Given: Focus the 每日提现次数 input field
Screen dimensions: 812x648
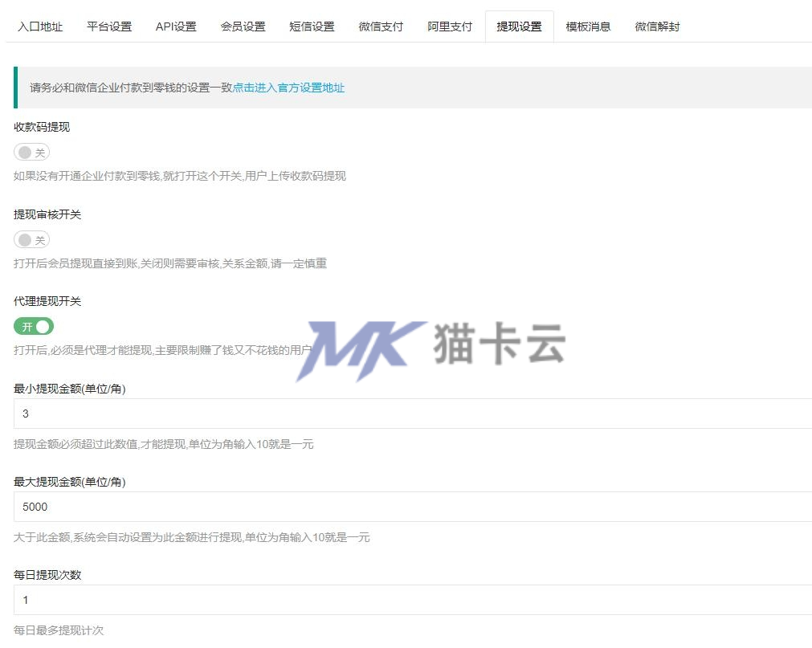Looking at the screenshot, I should pyautogui.click(x=413, y=600).
